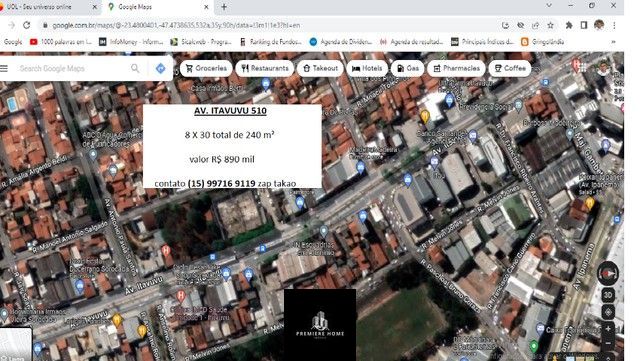Screen dimensions: 640x361
Task: Open a new browser tab
Action: pos(224,7)
